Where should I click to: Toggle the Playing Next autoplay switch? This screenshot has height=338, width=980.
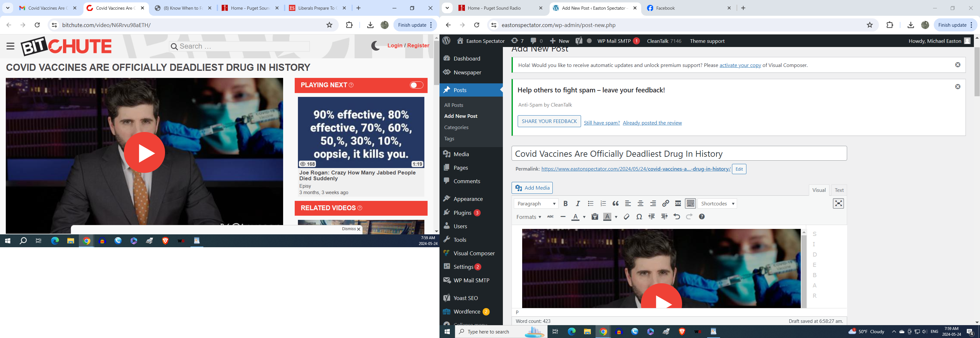(x=416, y=85)
